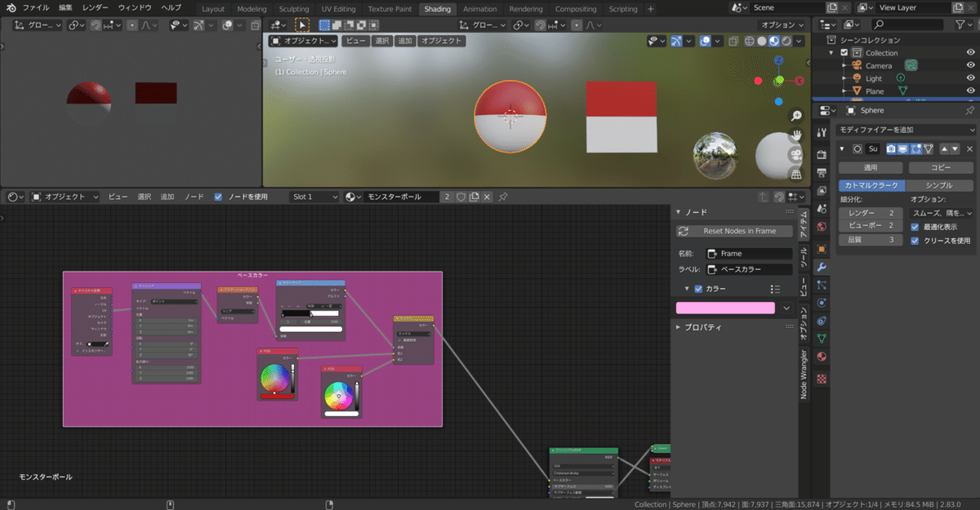The height and width of the screenshot is (510, 980).
Task: Select the box select tool icon
Action: tap(302, 25)
